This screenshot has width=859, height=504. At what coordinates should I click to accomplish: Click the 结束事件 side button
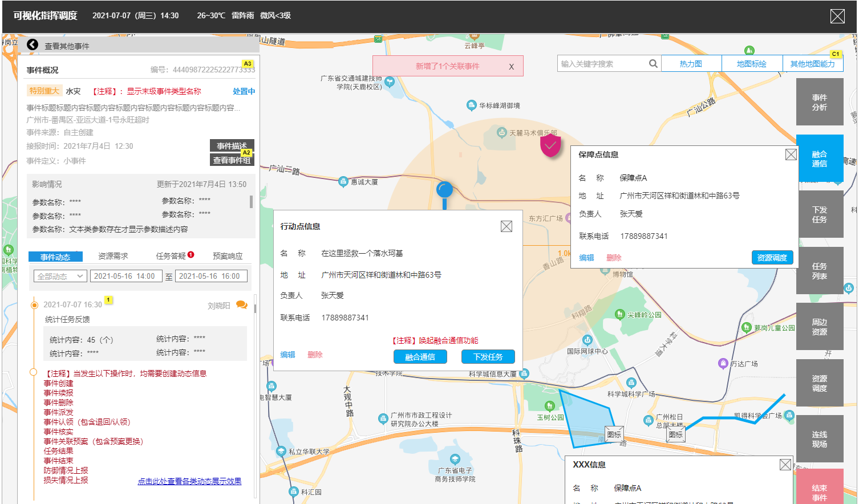820,487
